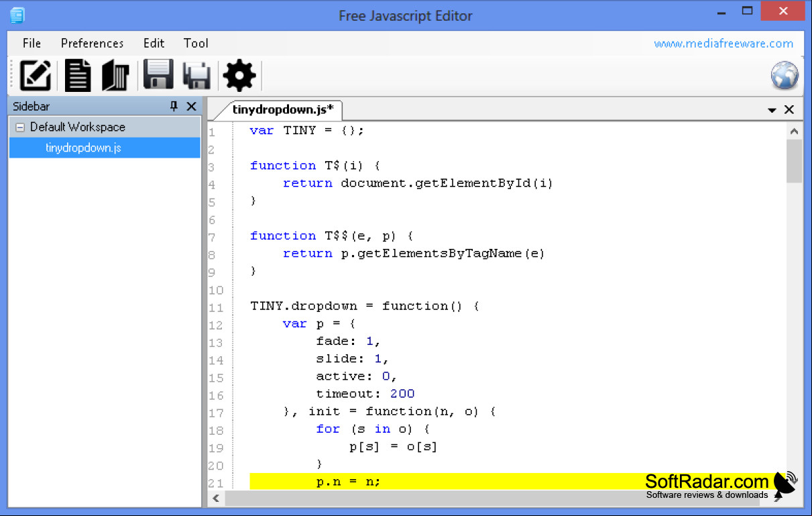Collapse the Default Workspace tree node
The image size is (812, 516).
click(x=19, y=127)
